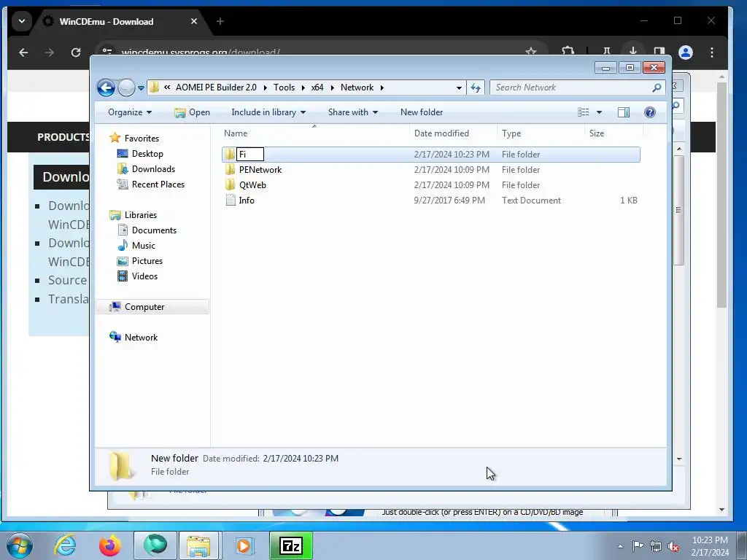Click the x64 breadcrumb segment
This screenshot has height=560, width=747.
click(317, 87)
